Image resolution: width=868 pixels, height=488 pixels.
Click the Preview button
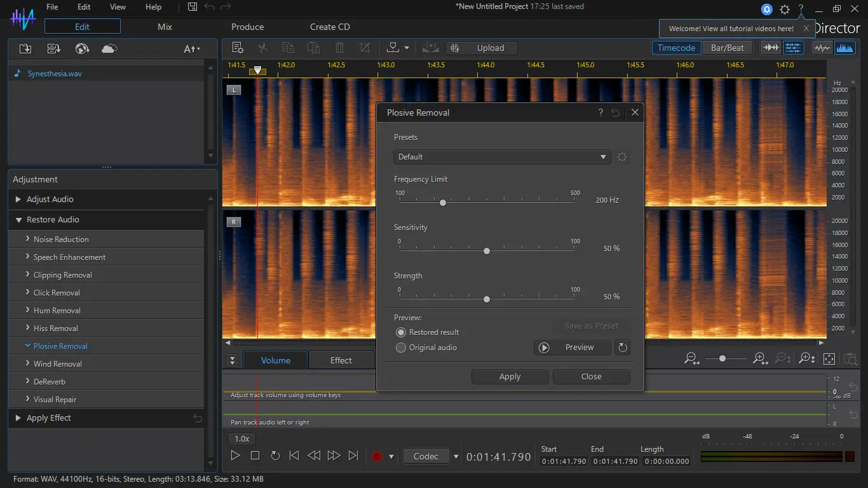[572, 348]
